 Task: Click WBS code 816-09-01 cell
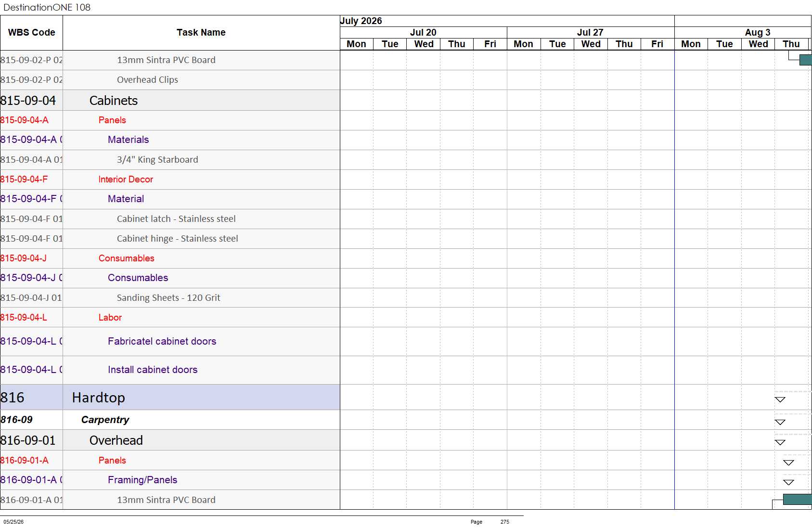coord(31,440)
